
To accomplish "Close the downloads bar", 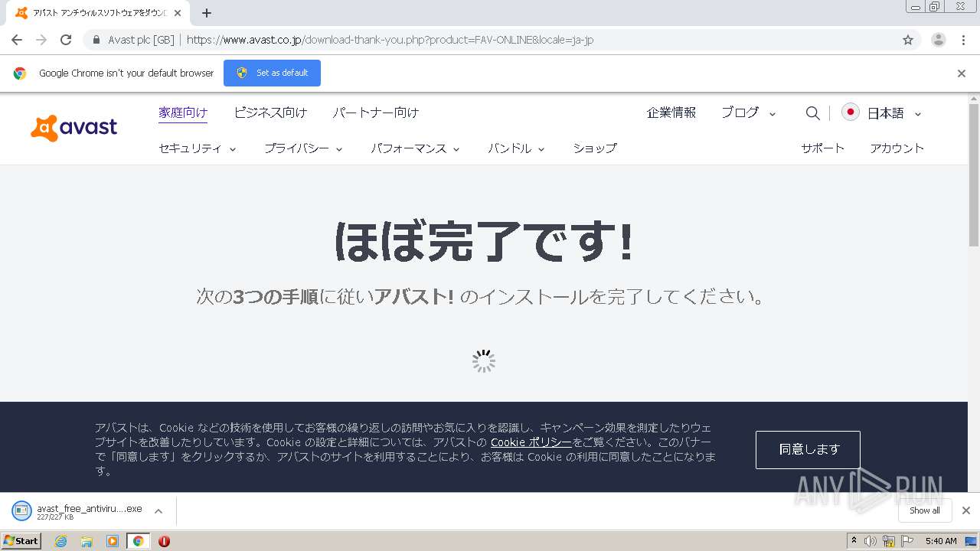I will click(966, 510).
